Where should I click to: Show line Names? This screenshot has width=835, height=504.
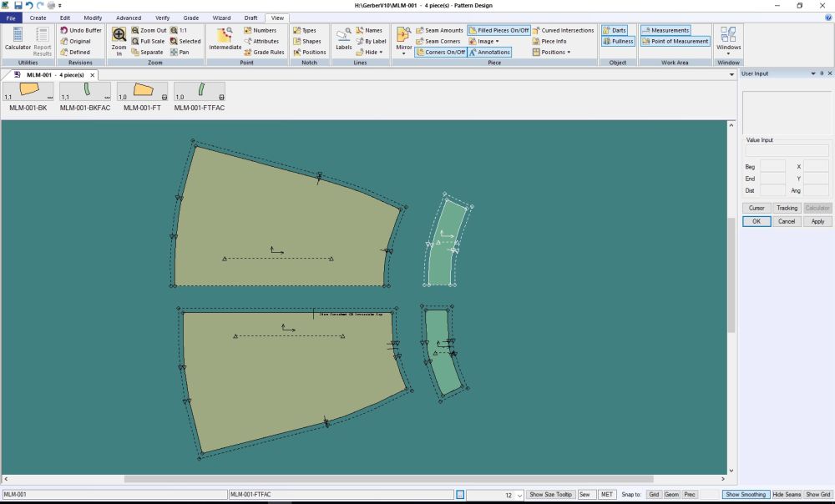click(x=368, y=30)
